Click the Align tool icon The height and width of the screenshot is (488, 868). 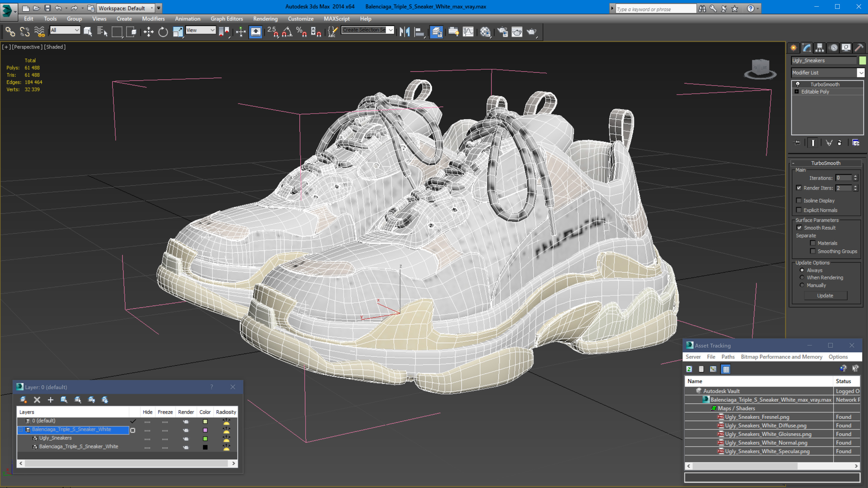pos(419,32)
